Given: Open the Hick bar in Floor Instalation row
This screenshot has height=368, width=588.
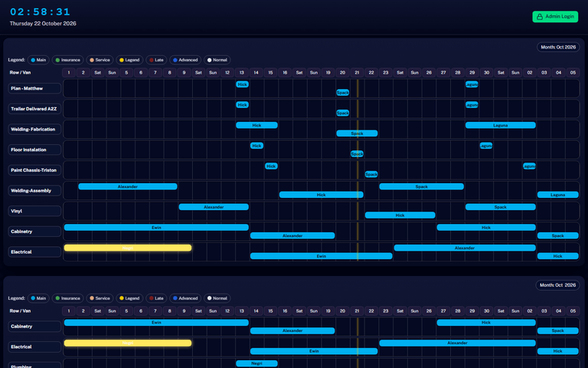Looking at the screenshot, I should click(257, 146).
